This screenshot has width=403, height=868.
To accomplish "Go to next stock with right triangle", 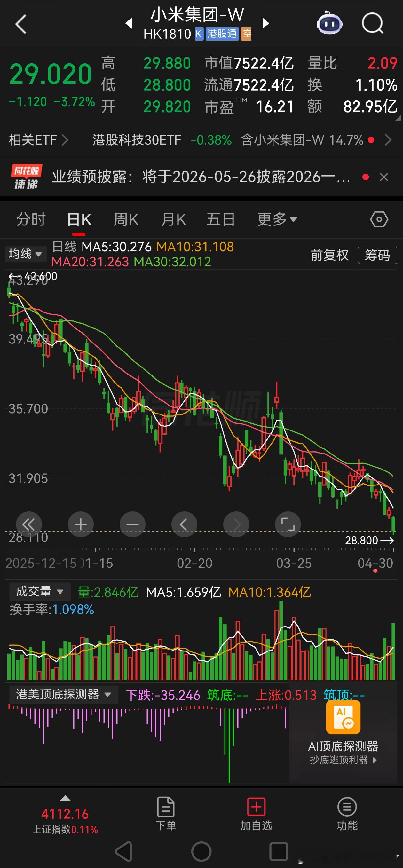I will (265, 23).
